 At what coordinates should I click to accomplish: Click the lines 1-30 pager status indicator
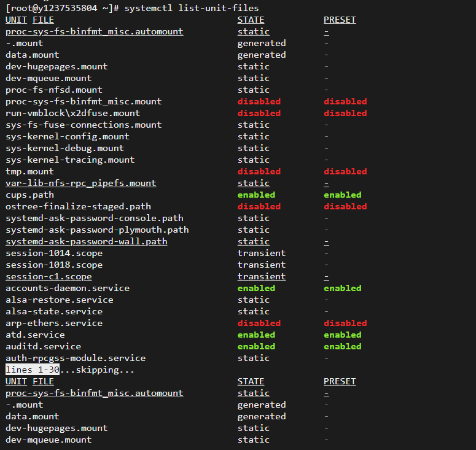pyautogui.click(x=33, y=370)
